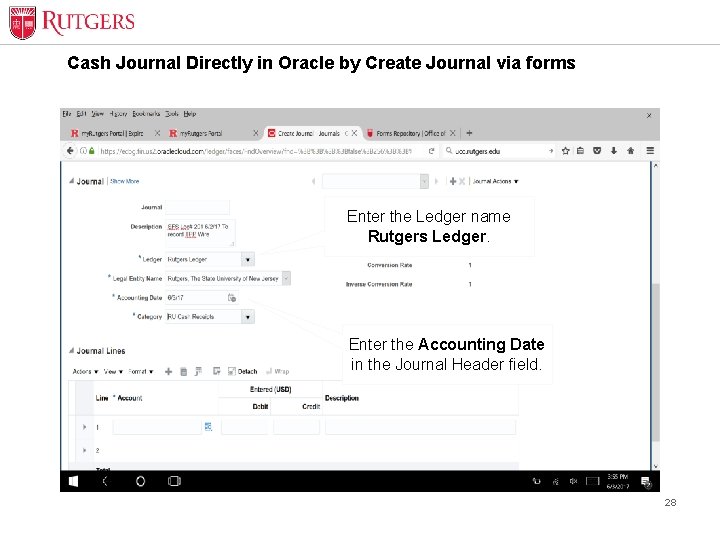720x540 pixels.
Task: Collapse the Journal Lines section triangle
Action: click(x=72, y=350)
